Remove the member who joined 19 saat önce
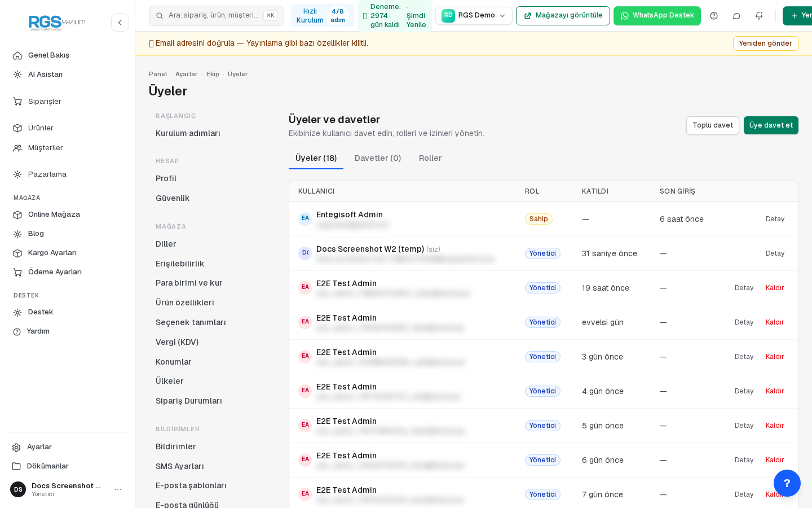 tap(775, 288)
